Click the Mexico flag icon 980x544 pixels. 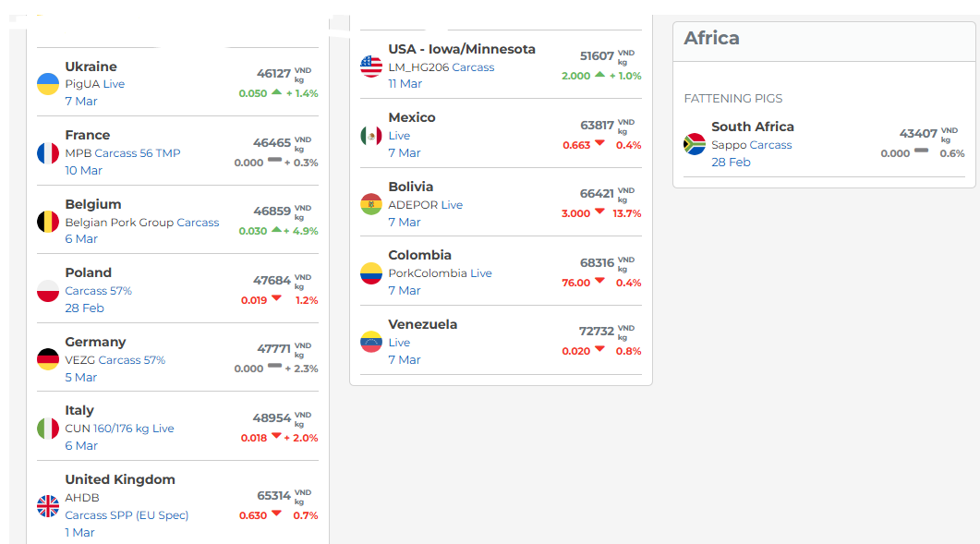coord(371,136)
